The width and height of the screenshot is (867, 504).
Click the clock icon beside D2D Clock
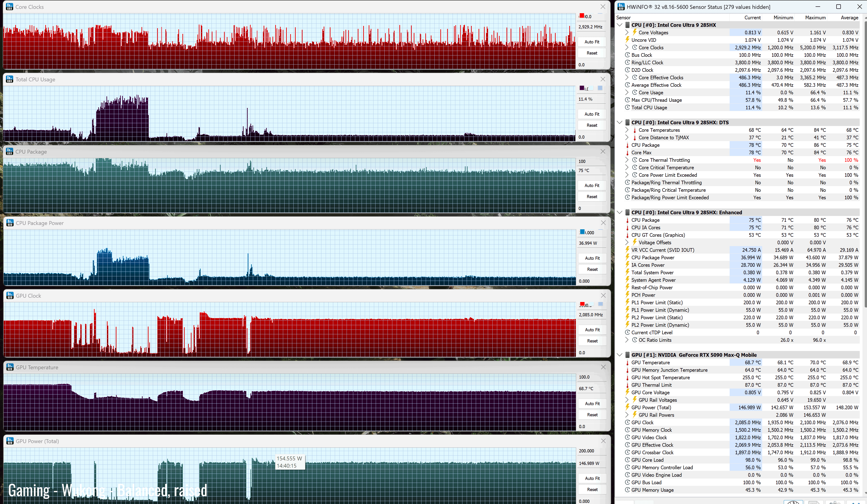628,70
